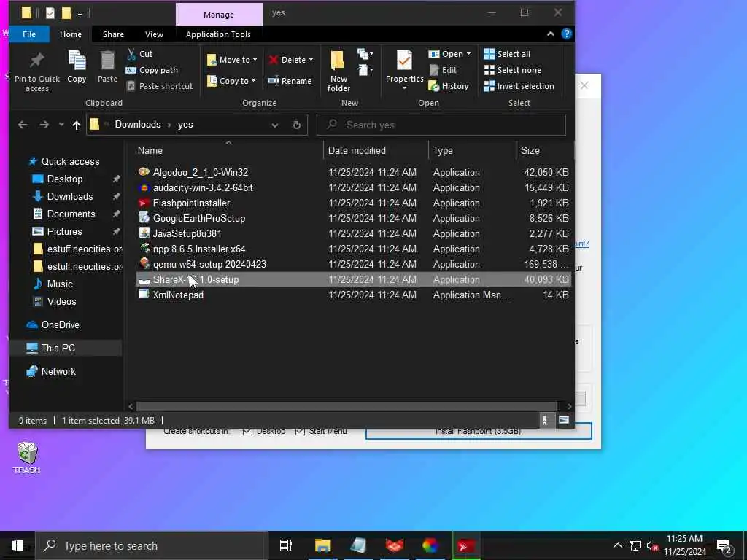Click Install Flashpoint (3.5GB) button
747x560 pixels.
[x=479, y=431]
